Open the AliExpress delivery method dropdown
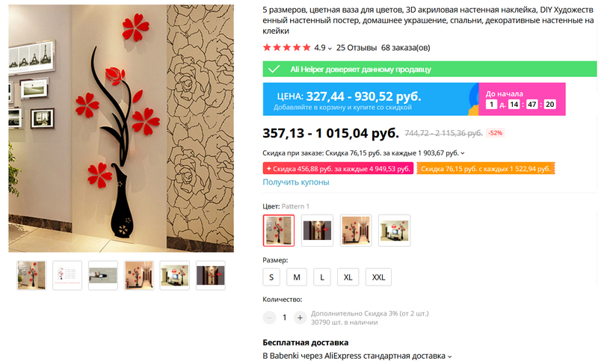Screen dimensions: 598x364 coord(450,357)
